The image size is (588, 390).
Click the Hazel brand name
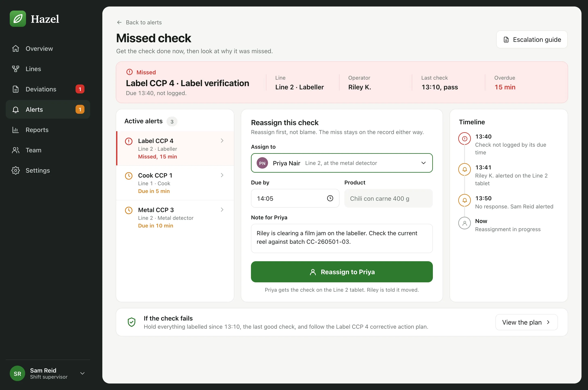point(45,19)
